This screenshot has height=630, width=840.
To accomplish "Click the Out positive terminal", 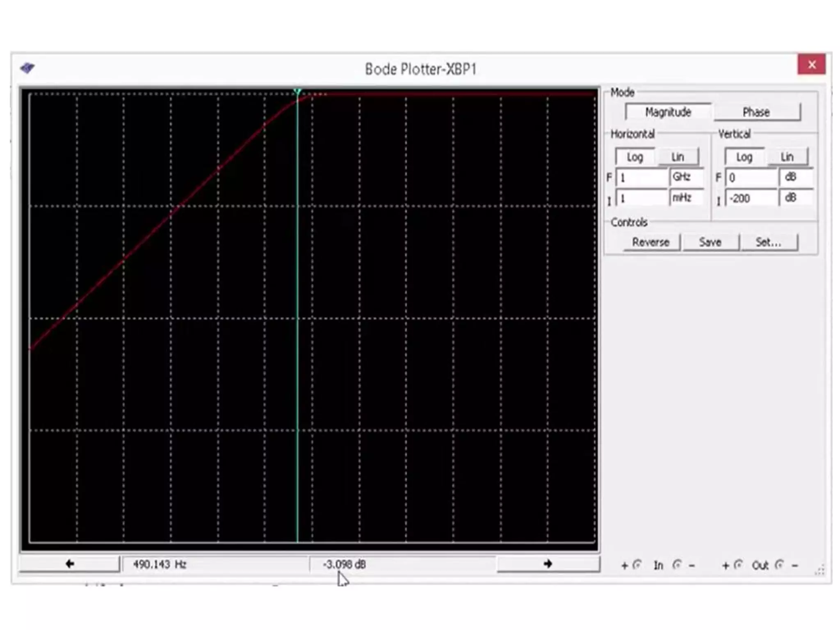I will [x=738, y=565].
